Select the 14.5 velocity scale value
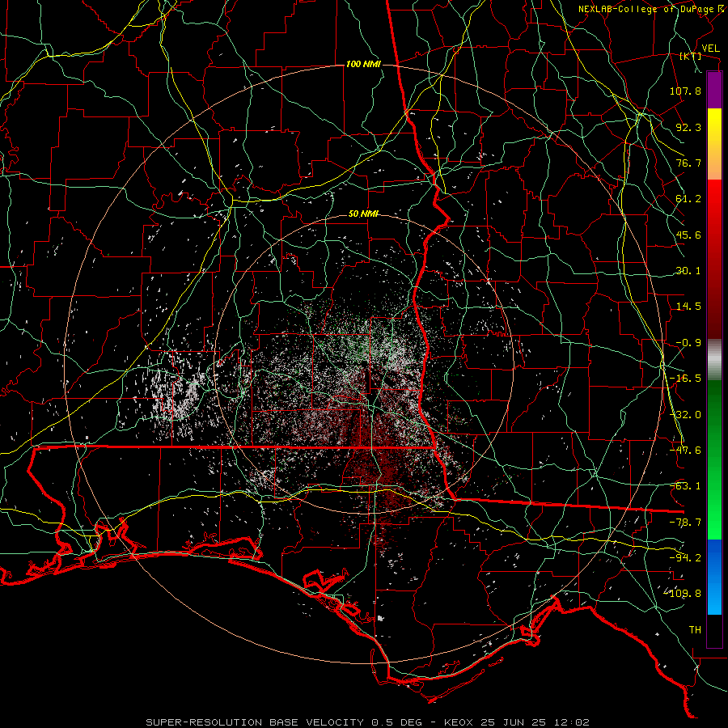Screen dimensions: 728x728 coord(688,307)
